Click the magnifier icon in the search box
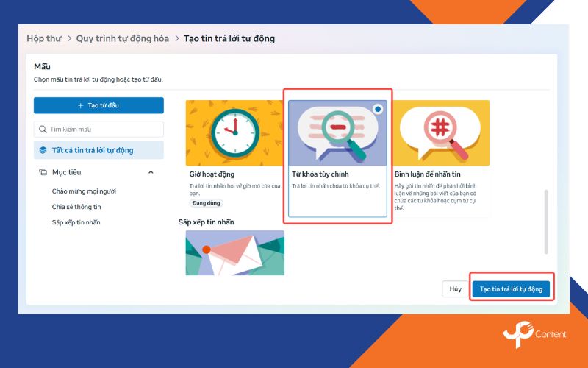 [x=43, y=129]
